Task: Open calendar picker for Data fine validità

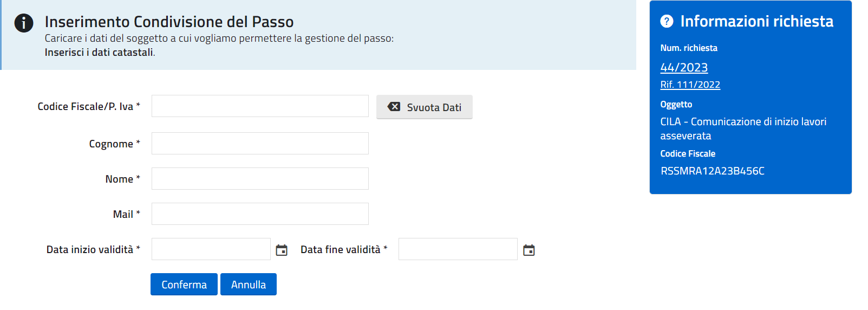Action: (x=529, y=250)
